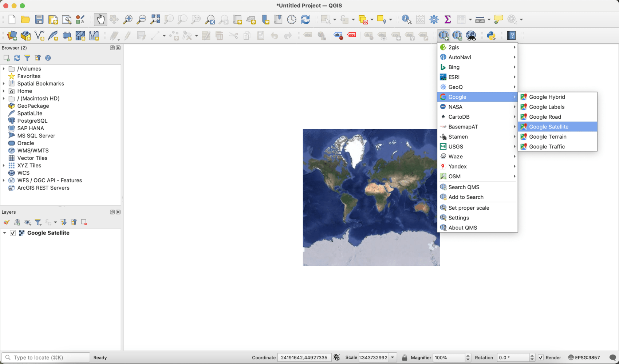Screen dimensions: 619x364
Task: Expand the Home folder node
Action: pyautogui.click(x=4, y=91)
